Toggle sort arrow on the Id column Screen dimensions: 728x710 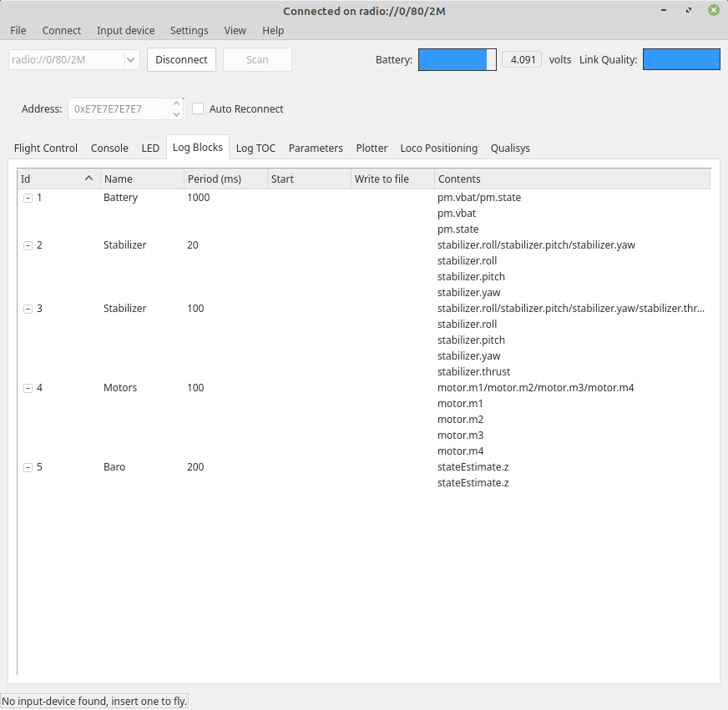coord(88,179)
